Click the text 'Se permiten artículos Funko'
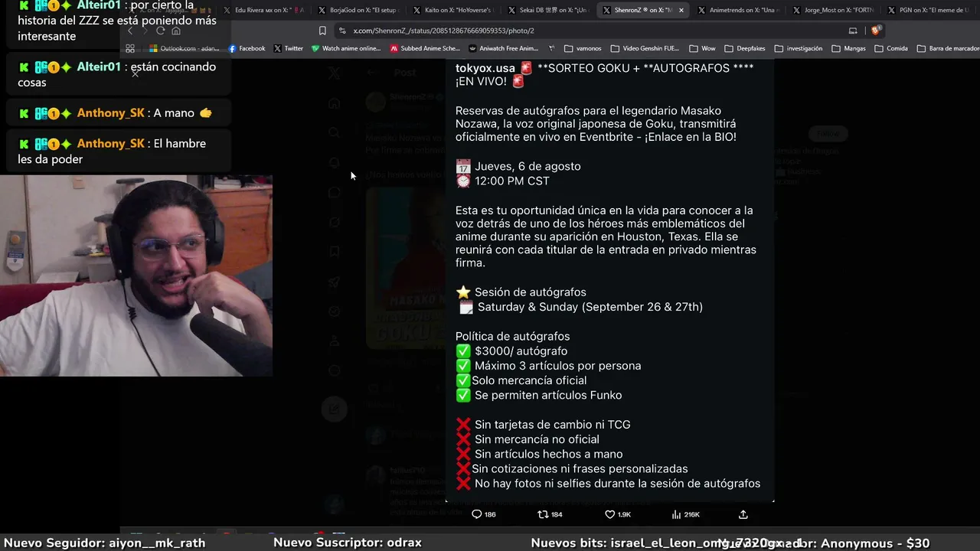Screen dimensions: 980x551 548,395
